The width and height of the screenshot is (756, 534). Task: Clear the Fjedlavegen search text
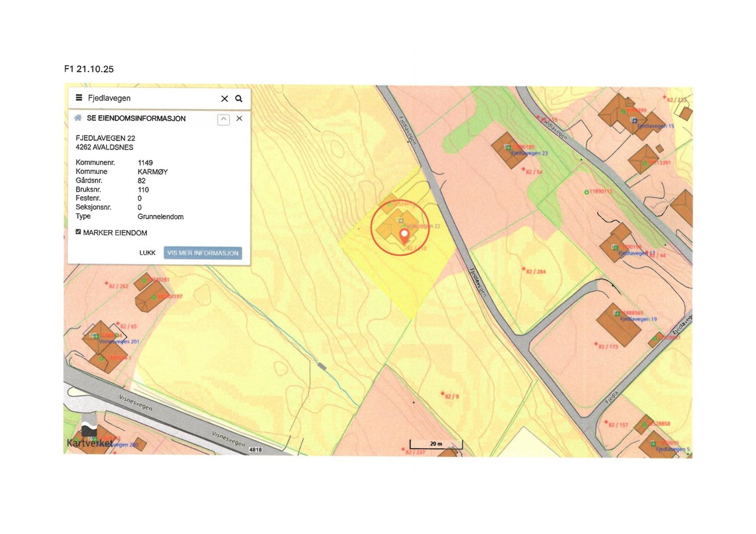tap(224, 99)
